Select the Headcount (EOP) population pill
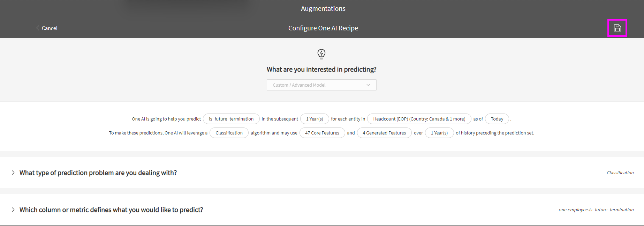 (x=419, y=119)
